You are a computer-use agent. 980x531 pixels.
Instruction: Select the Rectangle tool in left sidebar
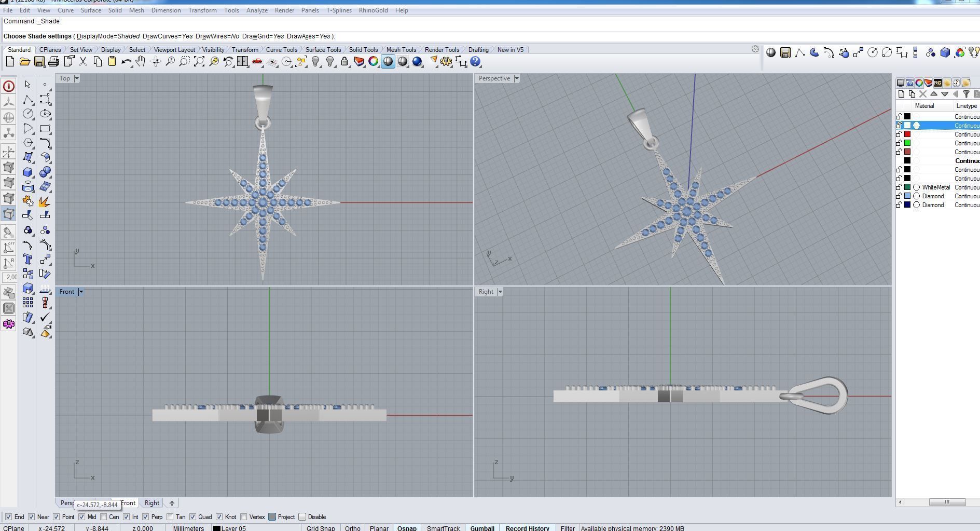(x=45, y=128)
